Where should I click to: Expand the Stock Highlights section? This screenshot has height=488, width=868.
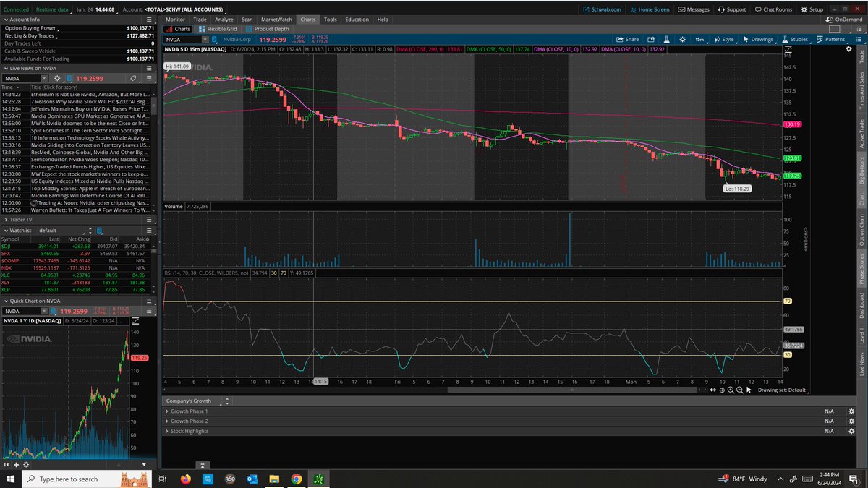(168, 430)
